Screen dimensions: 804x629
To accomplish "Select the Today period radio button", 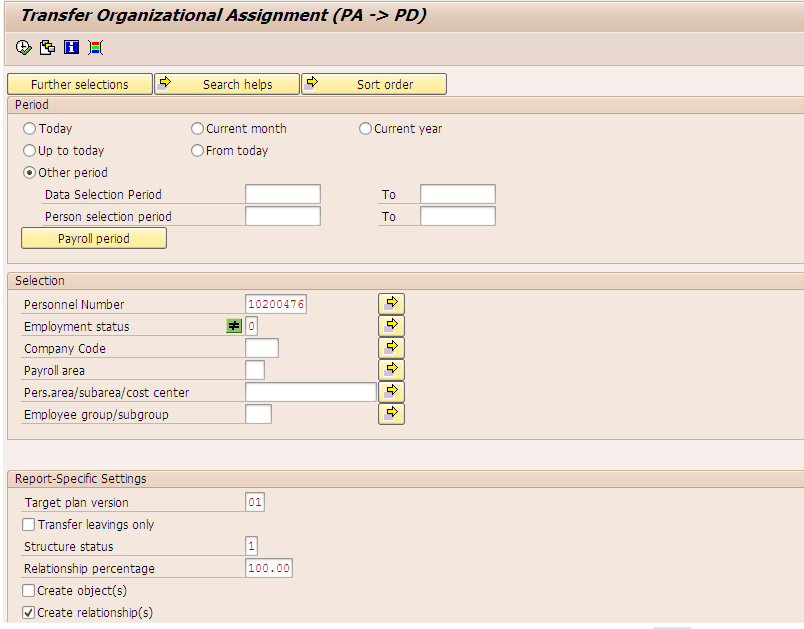I will pos(30,128).
